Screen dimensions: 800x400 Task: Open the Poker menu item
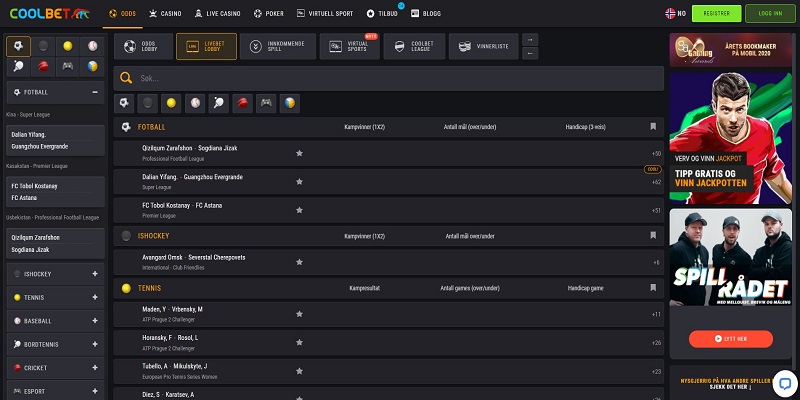(x=268, y=14)
